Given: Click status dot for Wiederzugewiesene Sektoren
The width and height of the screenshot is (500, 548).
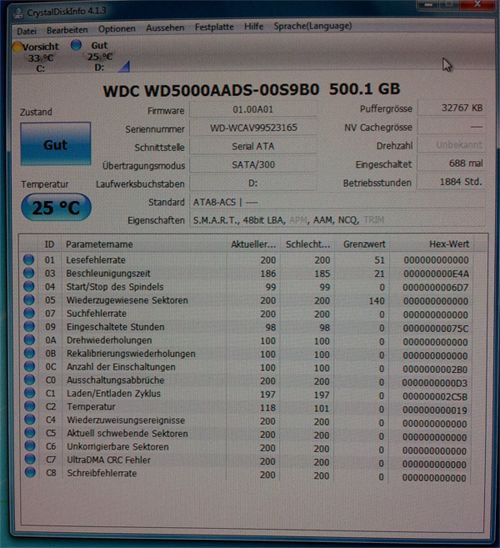Looking at the screenshot, I should tap(29, 300).
